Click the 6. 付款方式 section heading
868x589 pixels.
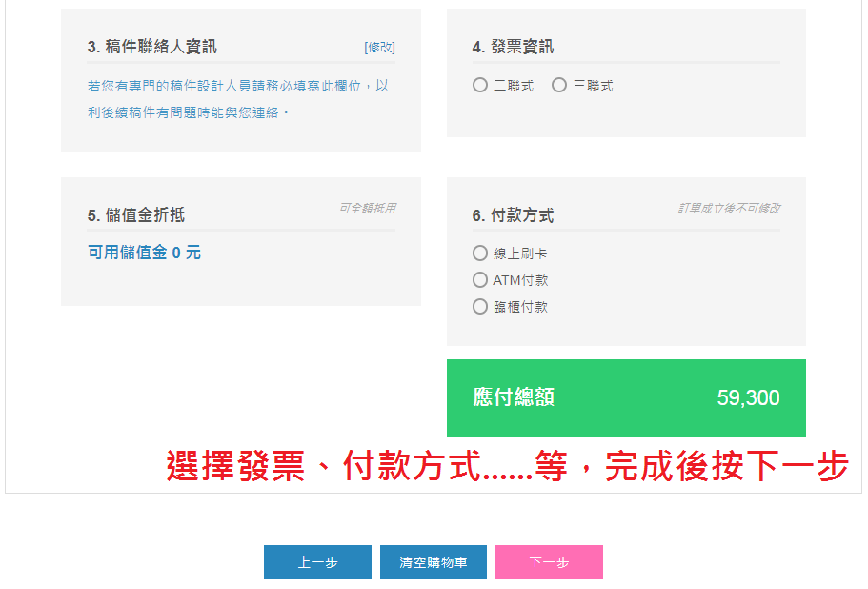click(x=513, y=215)
